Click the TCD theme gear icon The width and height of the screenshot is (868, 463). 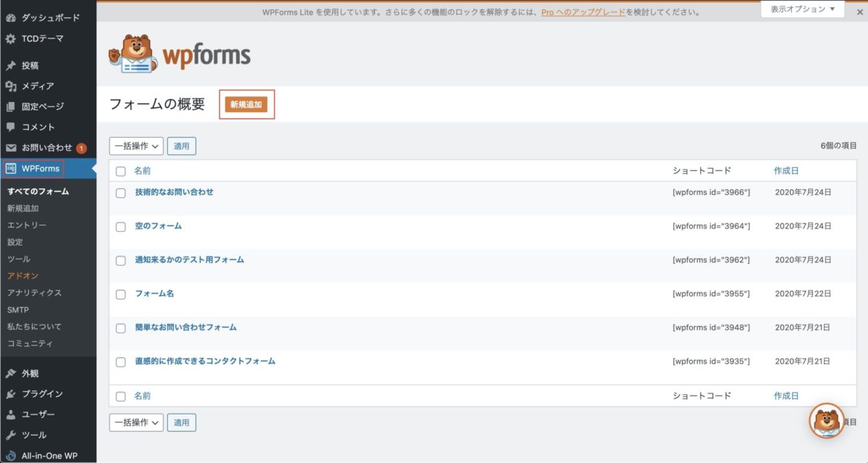(x=11, y=39)
